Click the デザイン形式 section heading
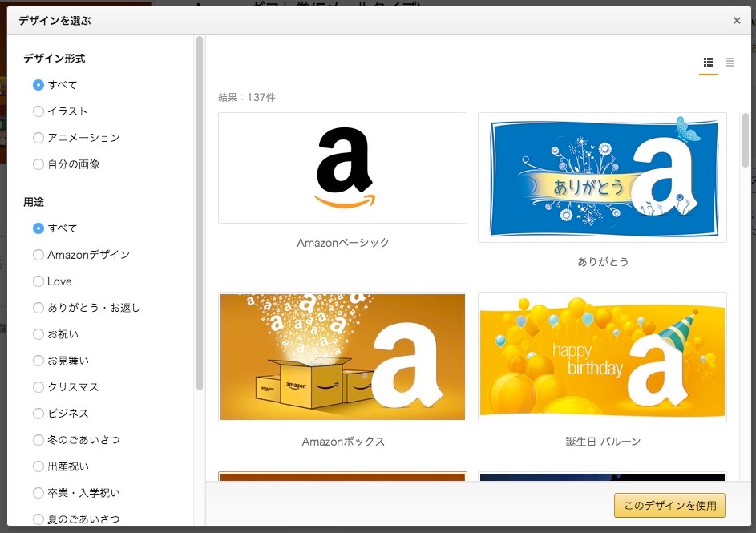Image resolution: width=756 pixels, height=533 pixels. (54, 59)
